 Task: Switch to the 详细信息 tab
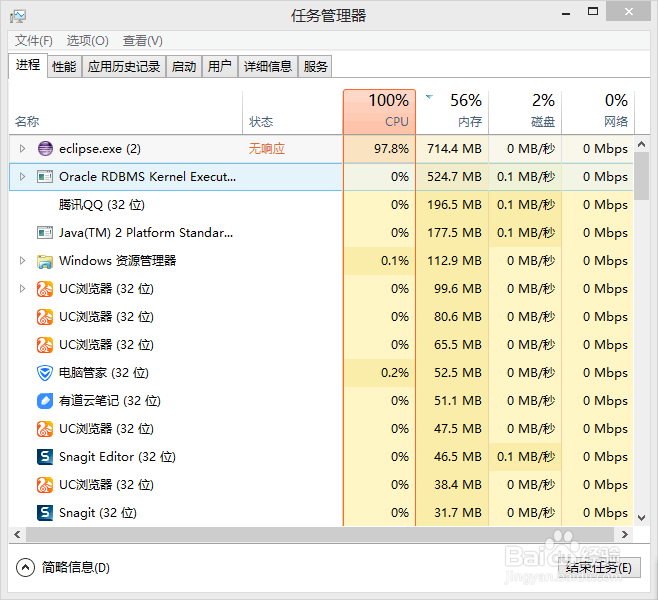268,66
